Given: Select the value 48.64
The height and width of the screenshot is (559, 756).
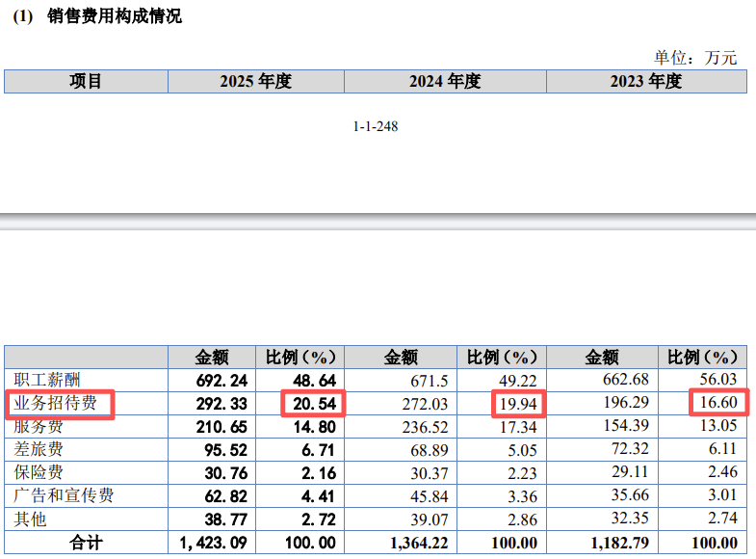Looking at the screenshot, I should 314,381.
